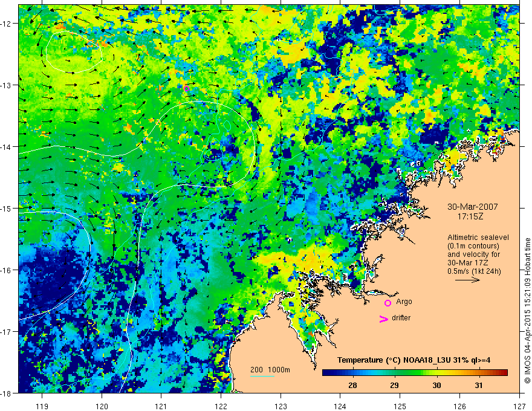Image resolution: width=532 pixels, height=411 pixels.
Task: Click the 'and velocity for' text line
Action: (x=473, y=254)
